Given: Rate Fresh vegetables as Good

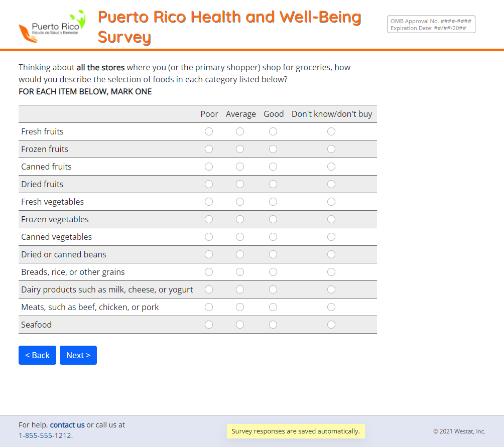Looking at the screenshot, I should (x=273, y=202).
